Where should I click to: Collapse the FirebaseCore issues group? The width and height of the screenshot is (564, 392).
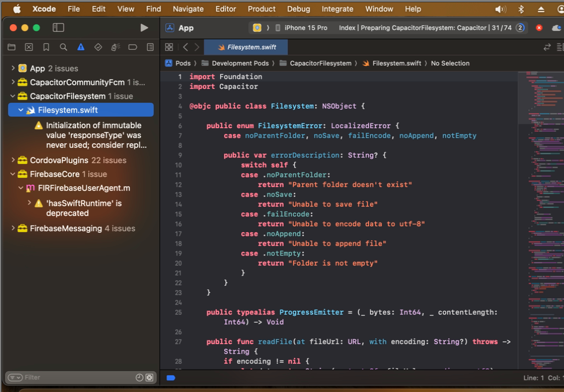pyautogui.click(x=13, y=174)
